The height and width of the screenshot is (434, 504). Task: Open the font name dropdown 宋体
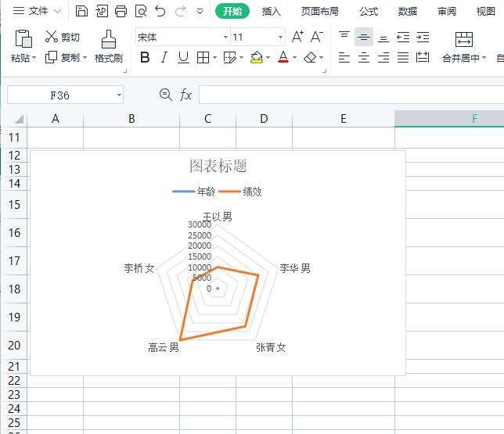point(225,38)
